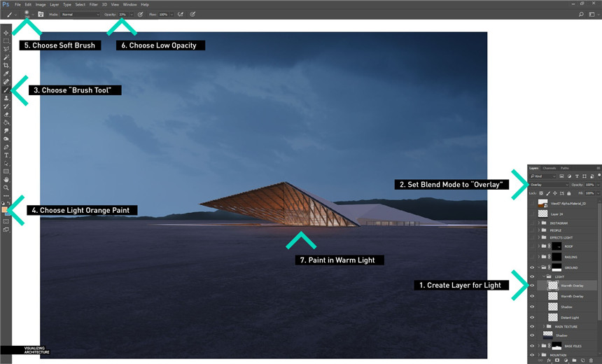Switch to the Channels tab
Viewport: 602px width, 364px height.
(x=549, y=168)
